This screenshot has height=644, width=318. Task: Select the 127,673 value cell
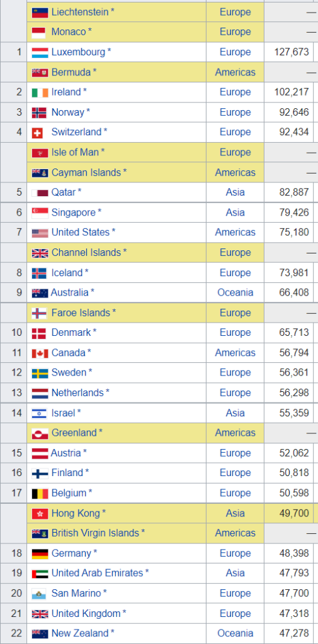(x=291, y=52)
